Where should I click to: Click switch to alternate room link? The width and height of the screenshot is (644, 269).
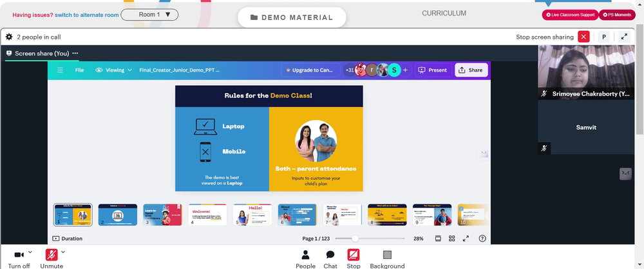[87, 15]
